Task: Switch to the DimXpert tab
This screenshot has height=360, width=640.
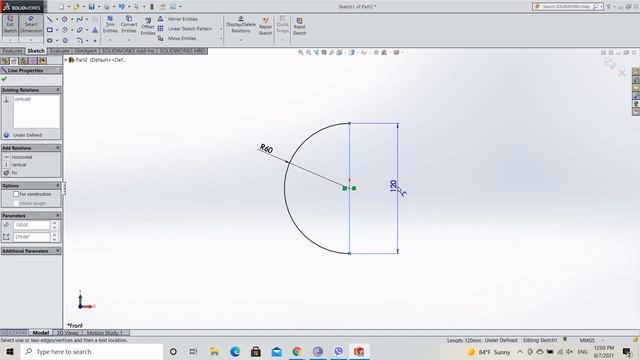Action: [85, 51]
